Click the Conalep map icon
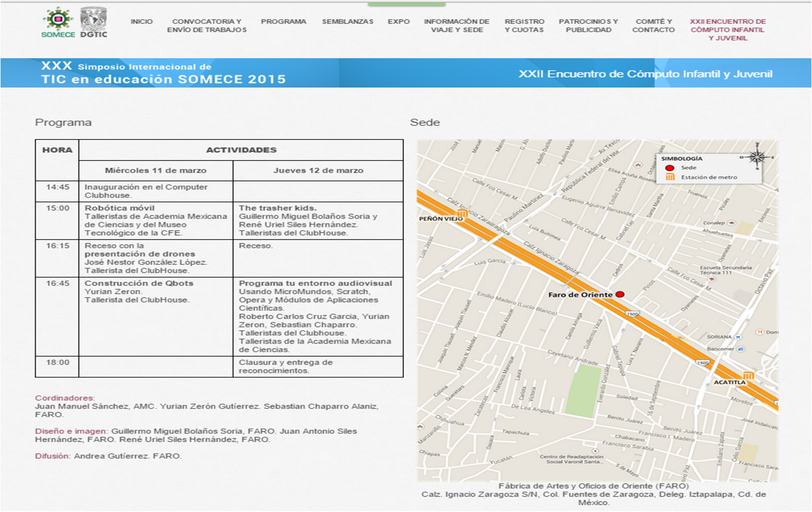 tap(731, 223)
